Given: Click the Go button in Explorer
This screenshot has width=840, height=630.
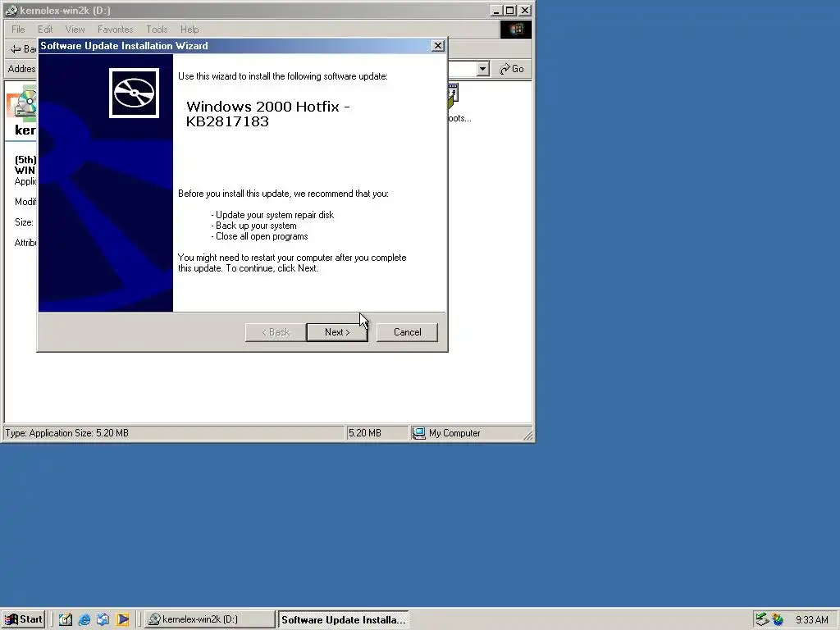Looking at the screenshot, I should coord(512,69).
